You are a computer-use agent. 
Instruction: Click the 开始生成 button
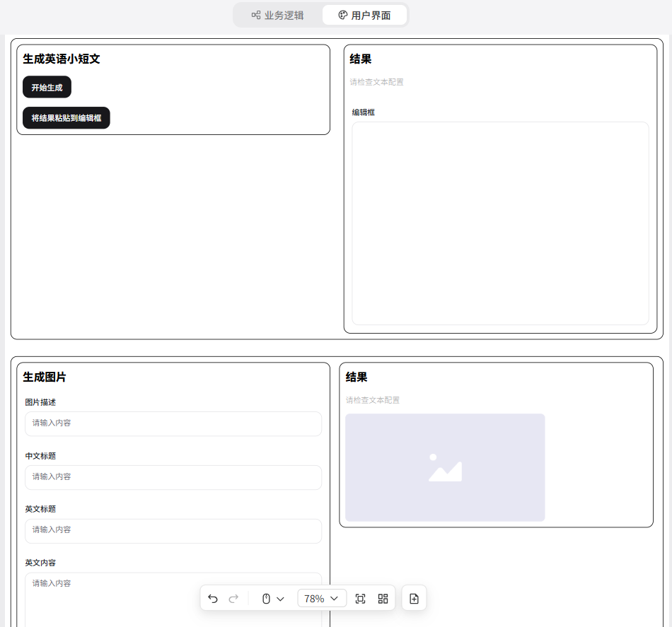tap(47, 88)
